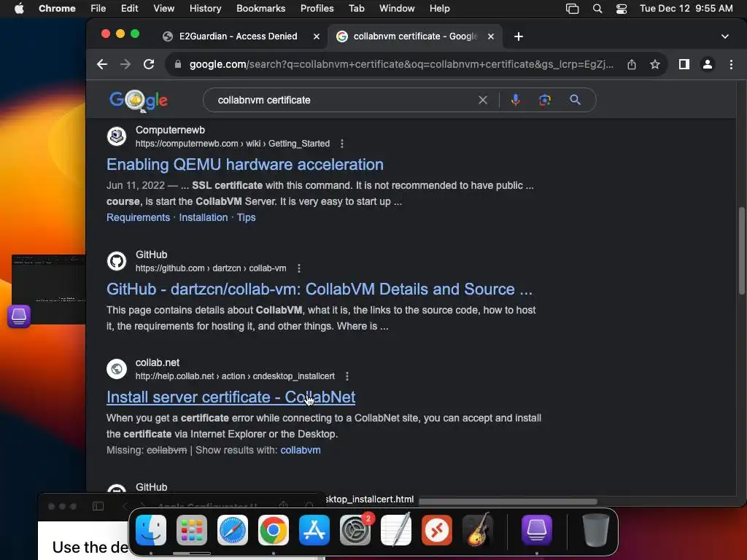Viewport: 747px width, 560px height.
Task: Close the E2Guardian - Access Denied tab
Action: coord(317,36)
